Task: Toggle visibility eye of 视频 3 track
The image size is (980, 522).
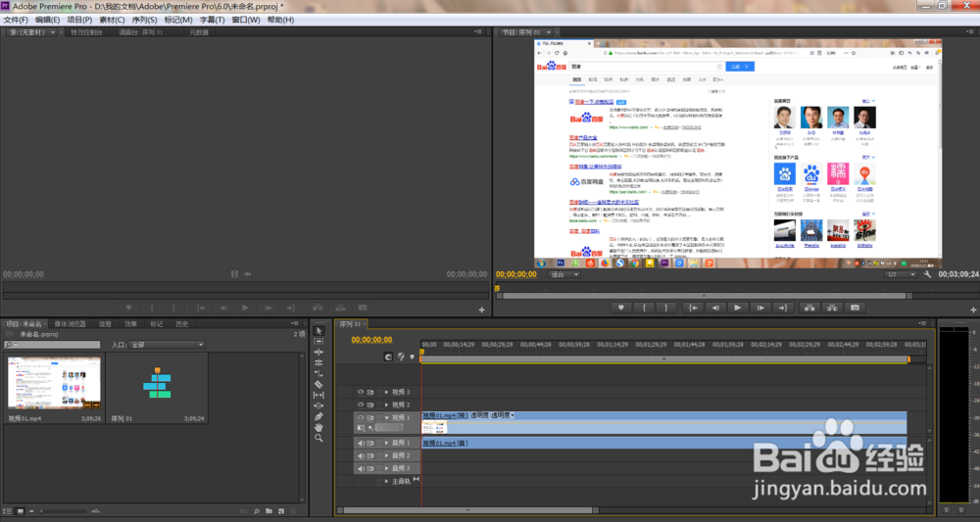Action: tap(361, 392)
